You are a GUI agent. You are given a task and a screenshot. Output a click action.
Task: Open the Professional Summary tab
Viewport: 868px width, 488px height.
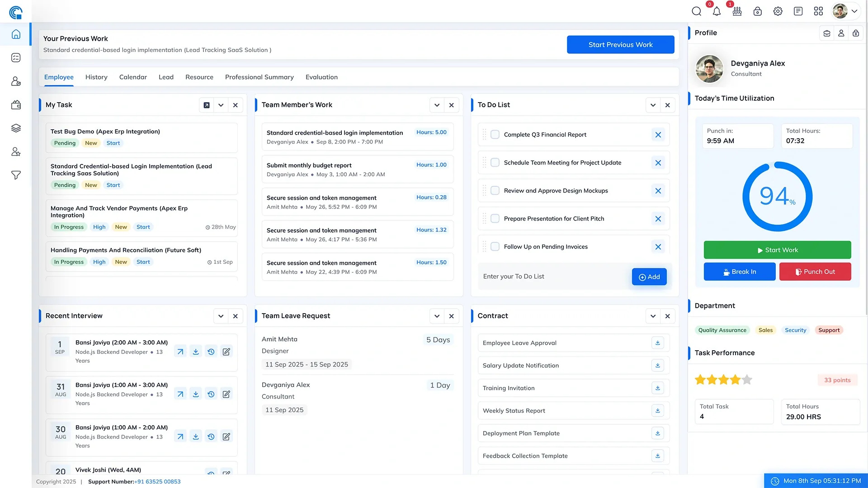pyautogui.click(x=259, y=77)
